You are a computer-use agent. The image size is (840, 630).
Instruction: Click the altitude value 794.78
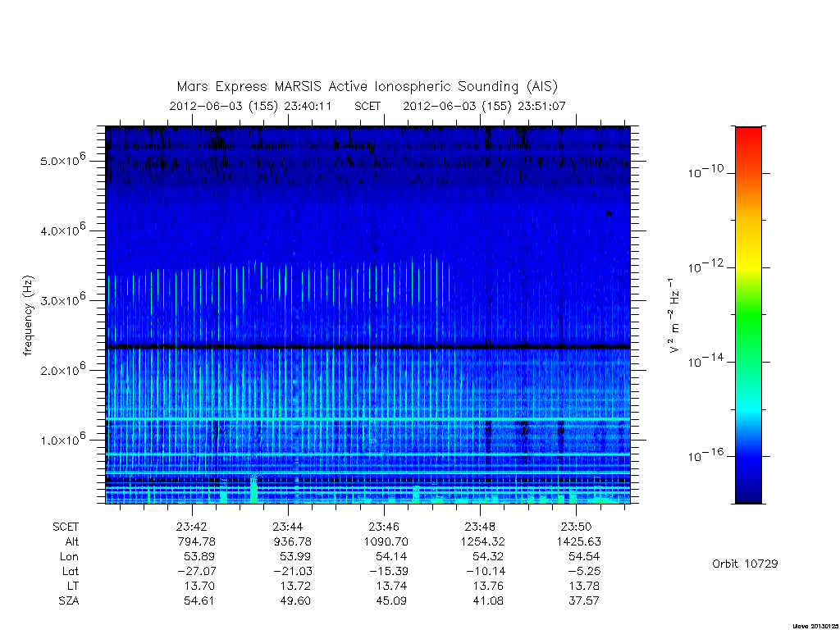tap(196, 541)
